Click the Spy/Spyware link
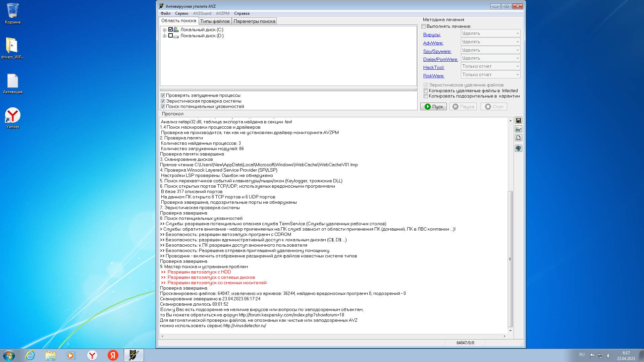 (437, 51)
